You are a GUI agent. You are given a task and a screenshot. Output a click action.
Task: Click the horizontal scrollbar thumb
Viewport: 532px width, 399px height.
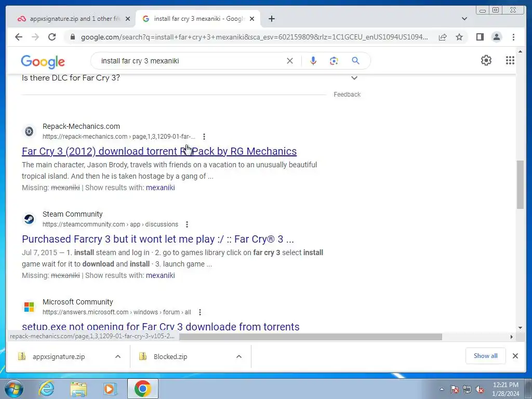[311, 337]
